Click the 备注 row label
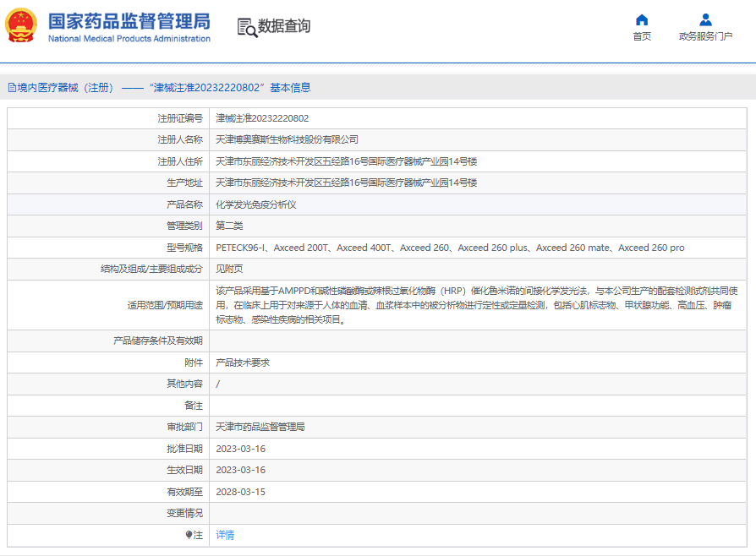This screenshot has height=556, width=756. (x=194, y=406)
